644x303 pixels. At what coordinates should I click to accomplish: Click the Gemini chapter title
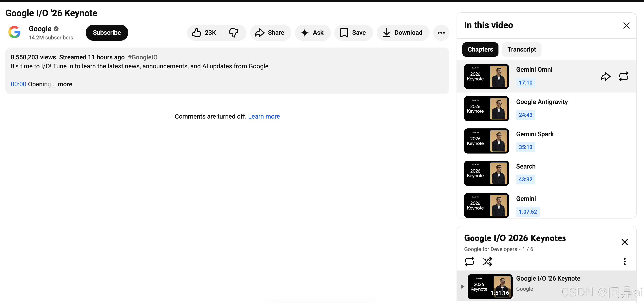point(526,199)
